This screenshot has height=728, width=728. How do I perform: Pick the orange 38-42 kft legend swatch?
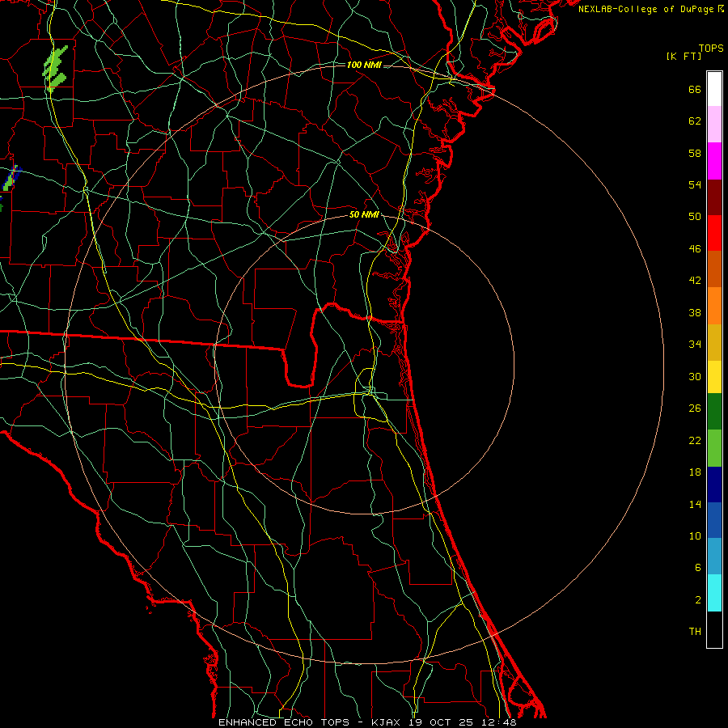click(x=714, y=306)
